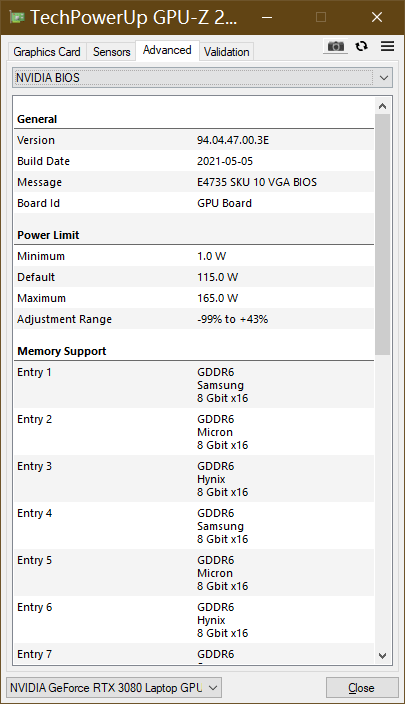405x704 pixels.
Task: Click the Power Limit section header
Action: pyautogui.click(x=48, y=235)
